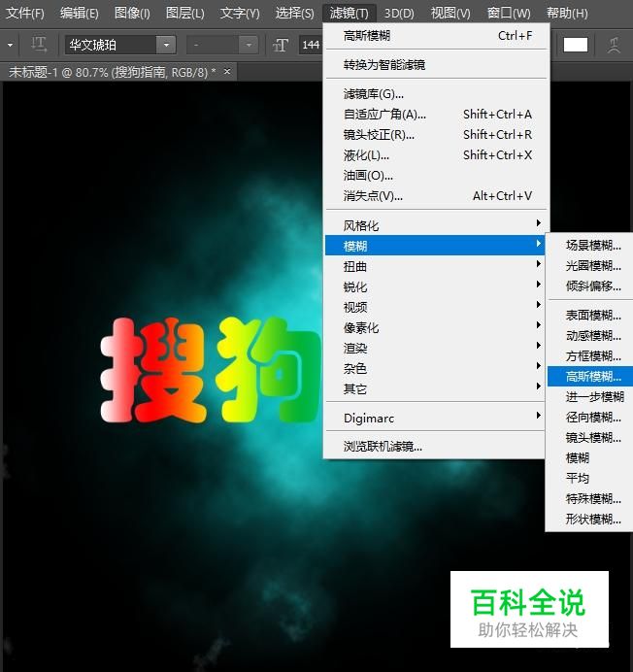Open 滤镜库(G)...
Image resolution: width=633 pixels, height=672 pixels.
437,94
